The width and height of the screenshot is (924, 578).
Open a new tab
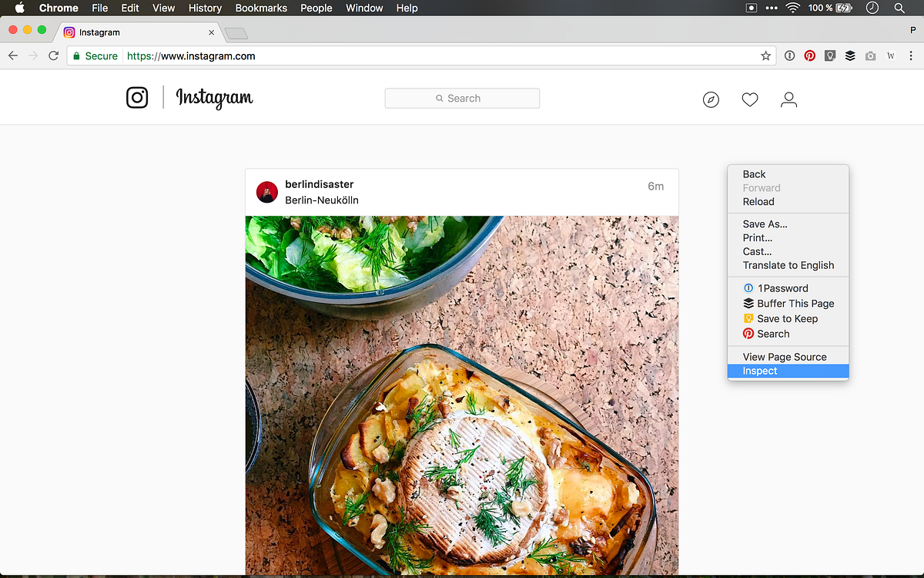coord(236,33)
